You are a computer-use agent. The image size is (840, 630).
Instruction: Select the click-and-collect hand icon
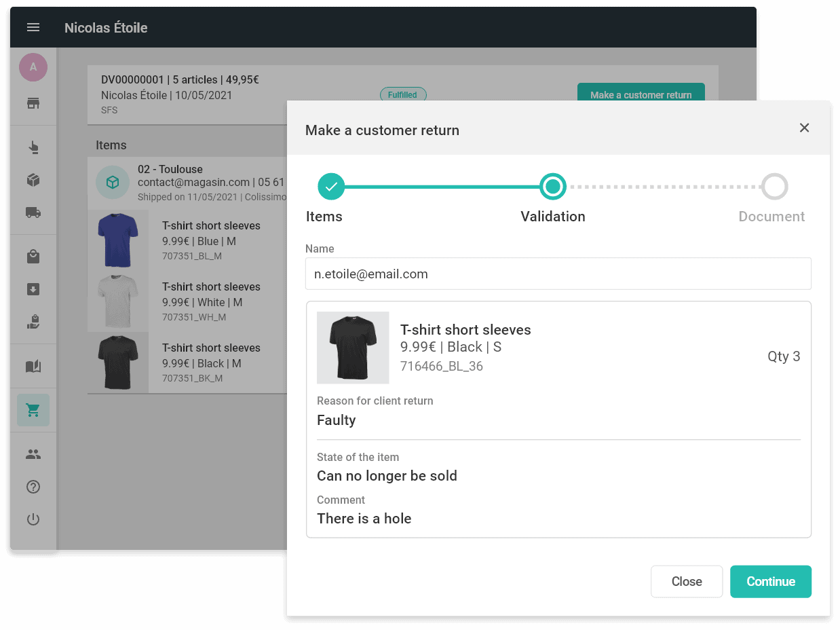pos(33,145)
